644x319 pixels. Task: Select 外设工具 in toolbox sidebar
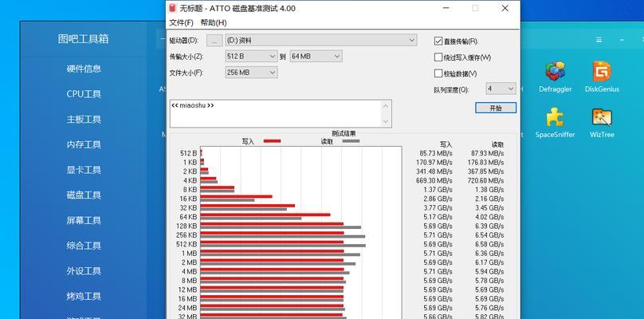click(x=84, y=271)
